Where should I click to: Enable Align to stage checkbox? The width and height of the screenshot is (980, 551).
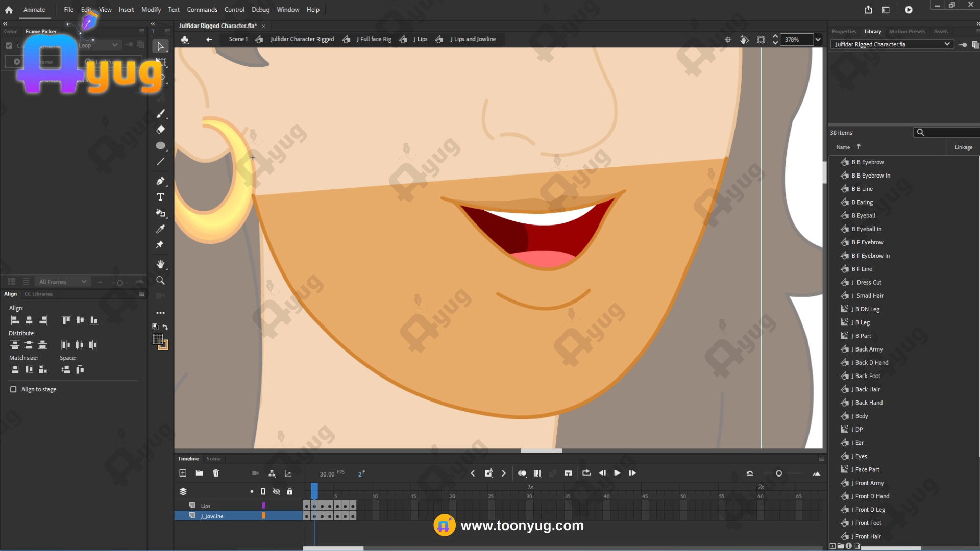click(13, 389)
